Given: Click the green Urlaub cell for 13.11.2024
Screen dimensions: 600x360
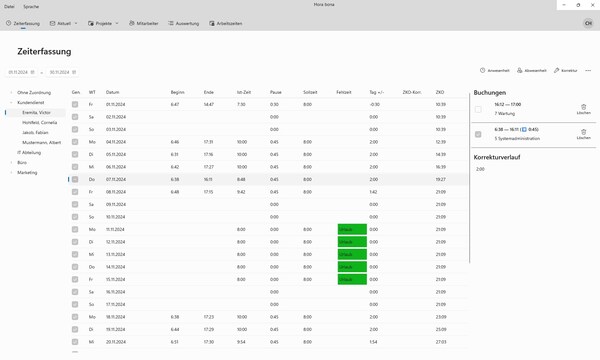Looking at the screenshot, I should 352,254.
